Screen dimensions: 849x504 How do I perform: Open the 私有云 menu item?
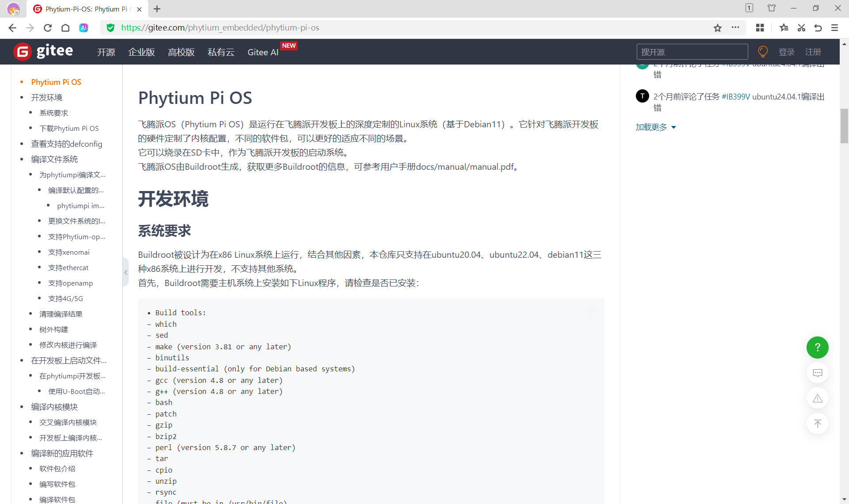221,52
